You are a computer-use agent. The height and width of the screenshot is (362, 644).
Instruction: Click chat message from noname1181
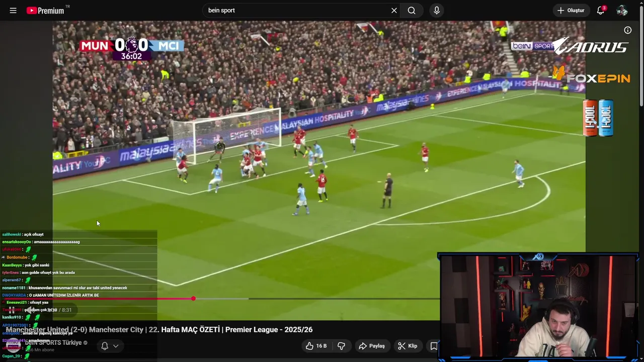click(x=64, y=288)
